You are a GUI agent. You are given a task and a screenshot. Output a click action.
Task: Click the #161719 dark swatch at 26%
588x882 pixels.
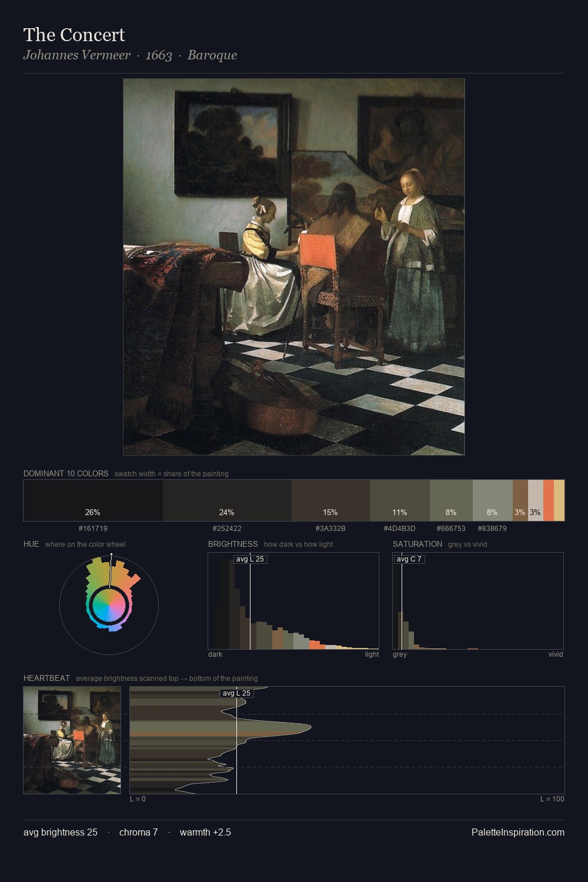coord(93,500)
